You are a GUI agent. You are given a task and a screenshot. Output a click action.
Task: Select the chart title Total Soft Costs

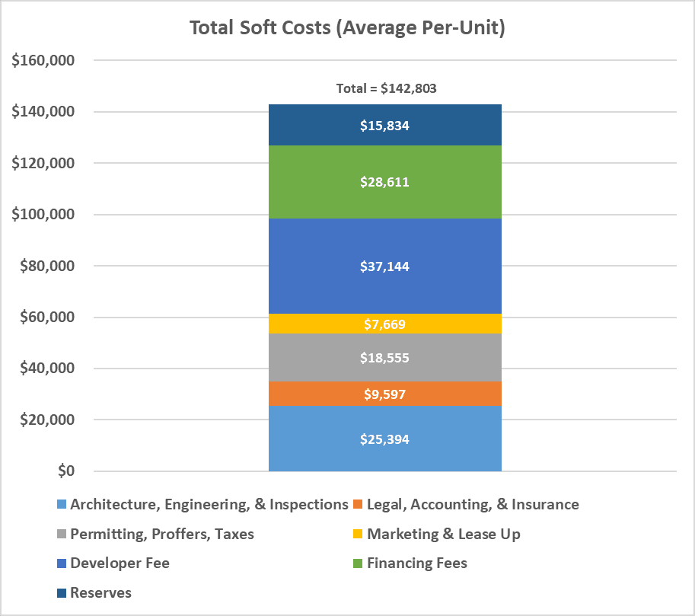[347, 27]
